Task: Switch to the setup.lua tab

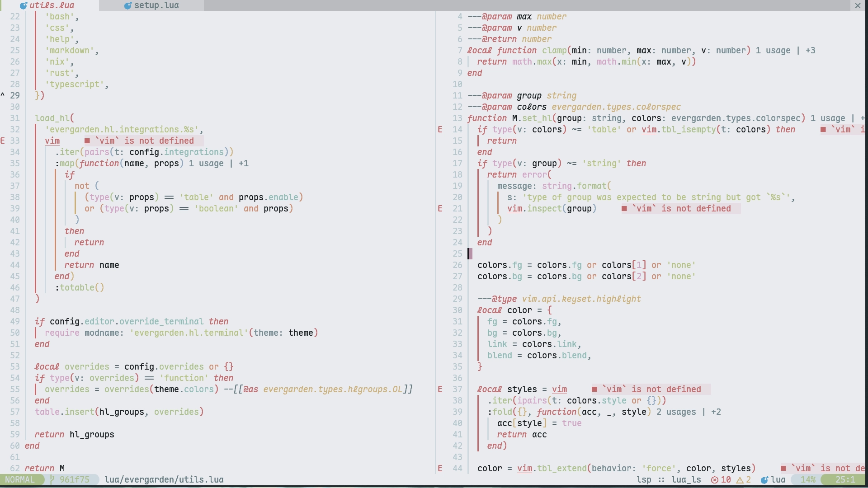Action: [x=156, y=5]
